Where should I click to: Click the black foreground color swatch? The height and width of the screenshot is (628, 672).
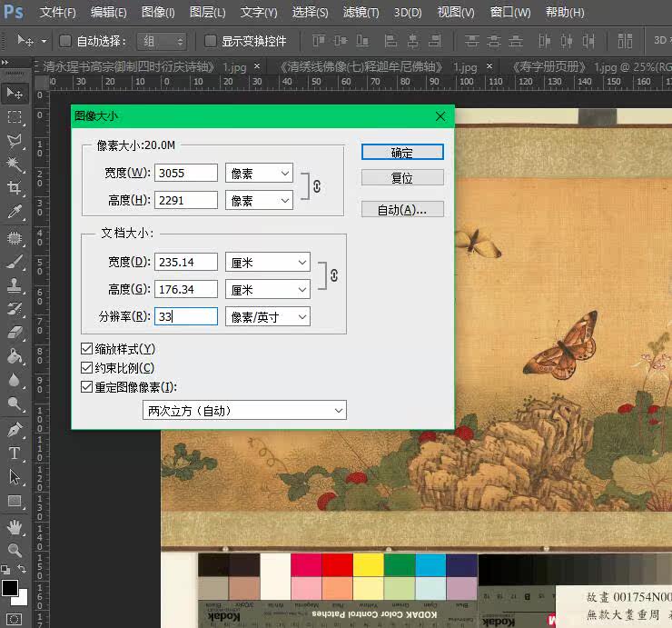point(9,588)
